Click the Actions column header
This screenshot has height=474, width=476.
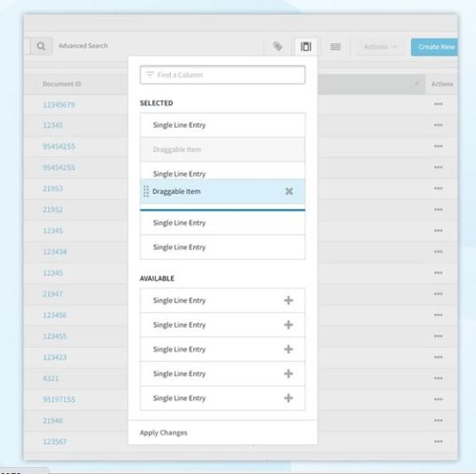tap(442, 84)
